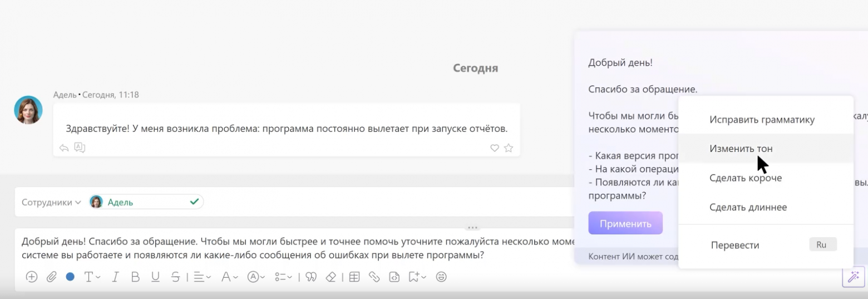Toggle underline formatting

[155, 277]
